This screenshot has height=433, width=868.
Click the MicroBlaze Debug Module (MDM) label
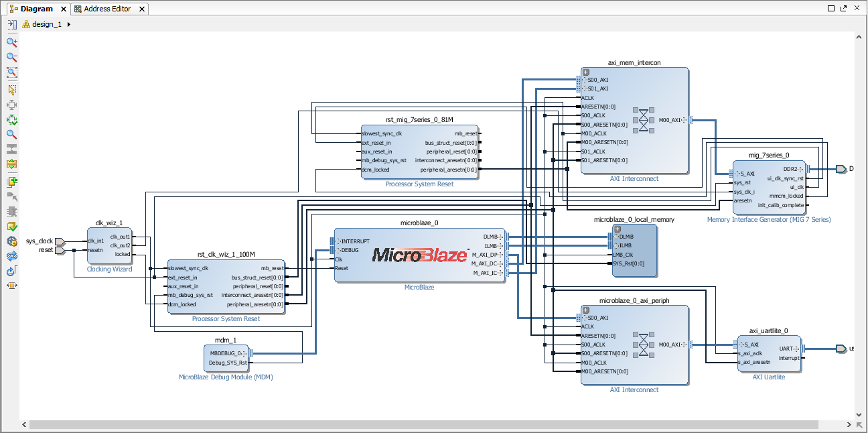tap(226, 377)
